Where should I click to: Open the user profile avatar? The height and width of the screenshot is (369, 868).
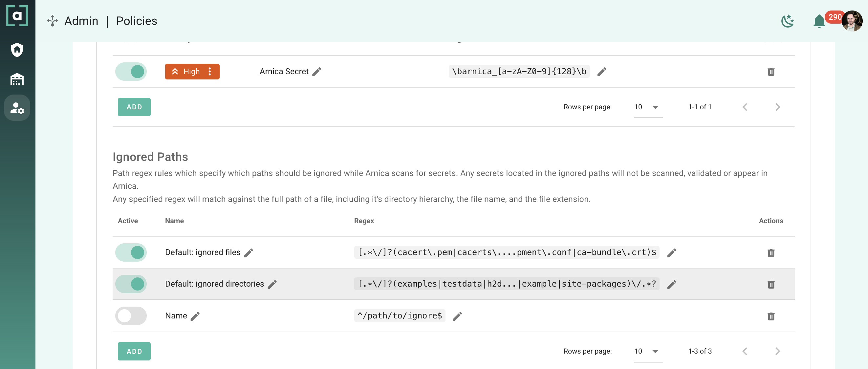coord(852,21)
